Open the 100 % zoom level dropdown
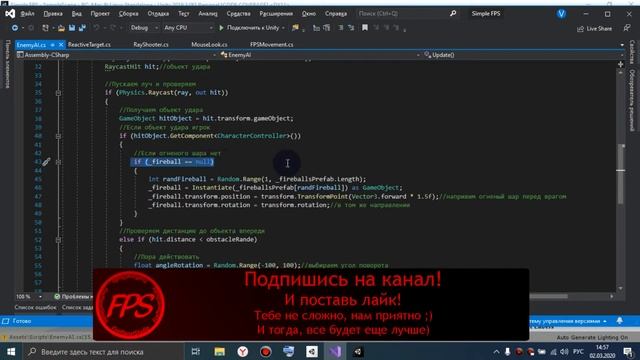This screenshot has height=360, width=640. [29, 296]
